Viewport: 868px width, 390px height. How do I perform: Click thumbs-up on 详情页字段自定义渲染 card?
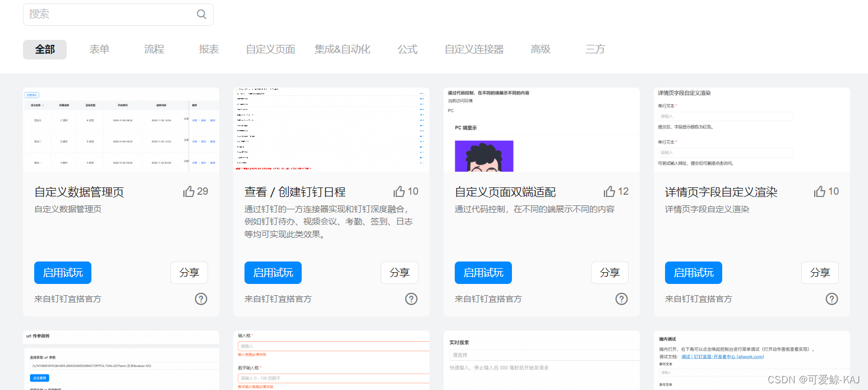[819, 191]
